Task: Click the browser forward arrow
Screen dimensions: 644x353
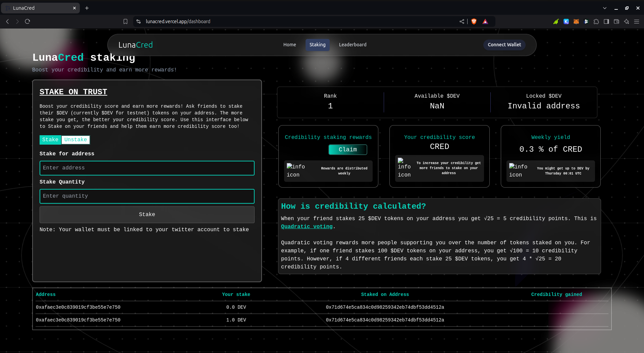Action: 17,21
